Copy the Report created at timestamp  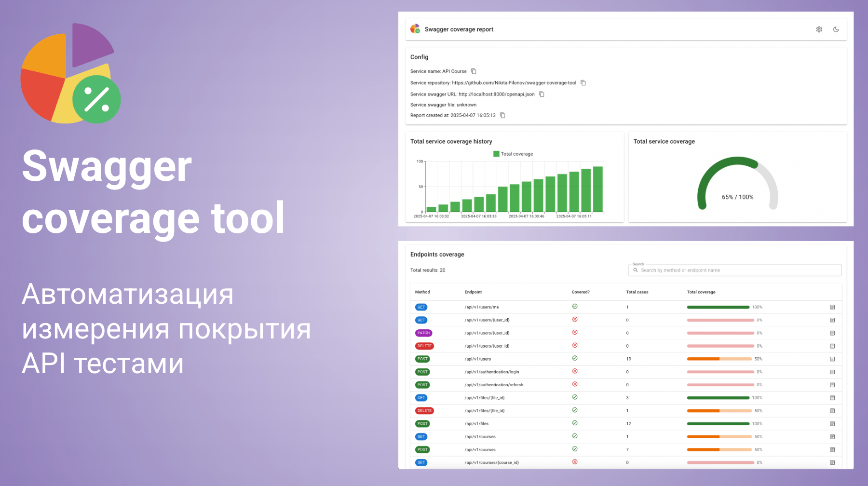click(502, 115)
